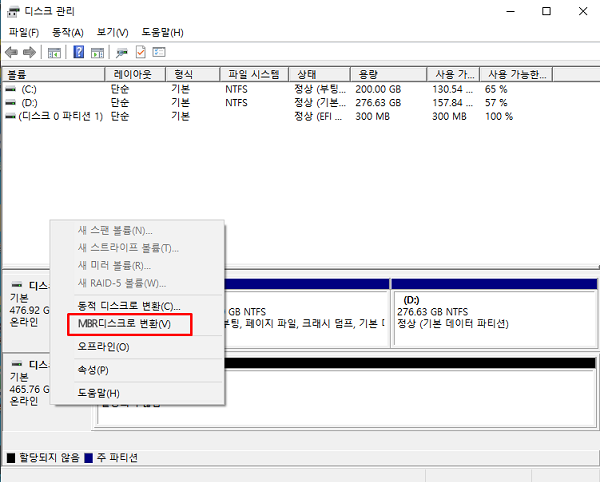600x482 pixels.
Task: Click the Forward arrow toolbar icon
Action: click(29, 52)
